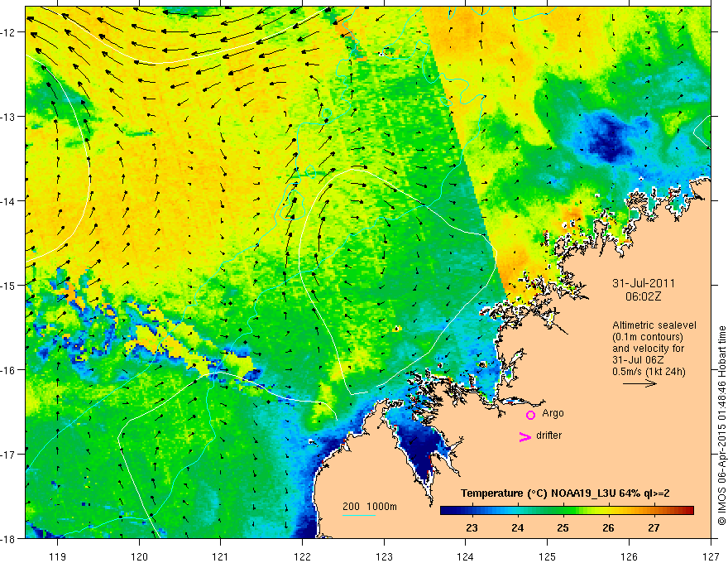Click the Argo legend label

tap(553, 413)
